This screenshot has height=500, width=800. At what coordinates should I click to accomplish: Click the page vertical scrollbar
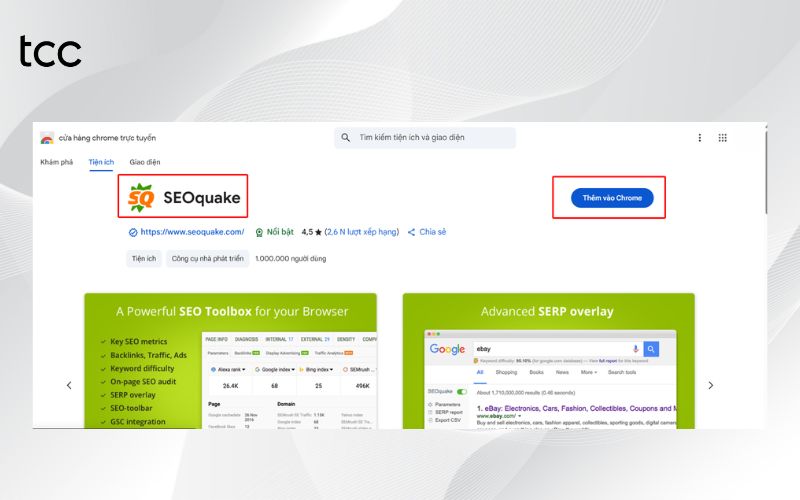pyautogui.click(x=765, y=173)
